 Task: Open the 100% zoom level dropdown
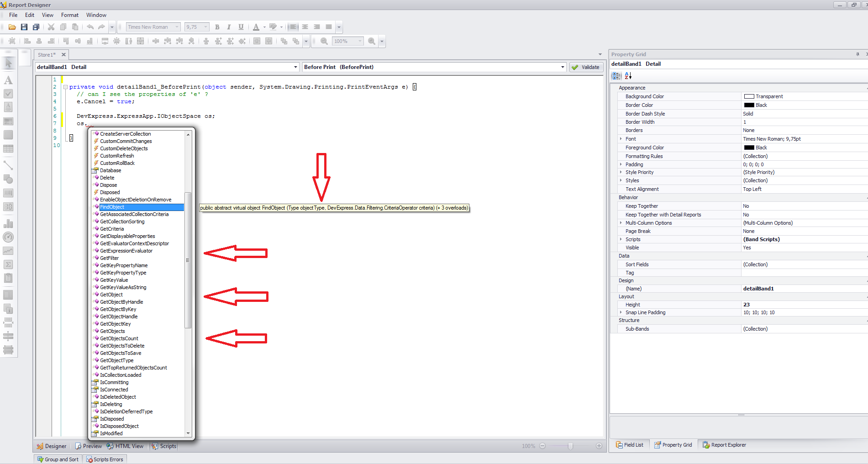360,41
